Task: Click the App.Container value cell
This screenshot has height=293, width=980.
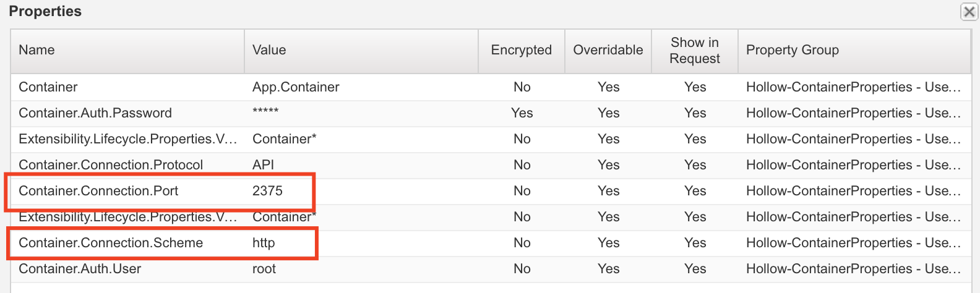Action: tap(296, 87)
